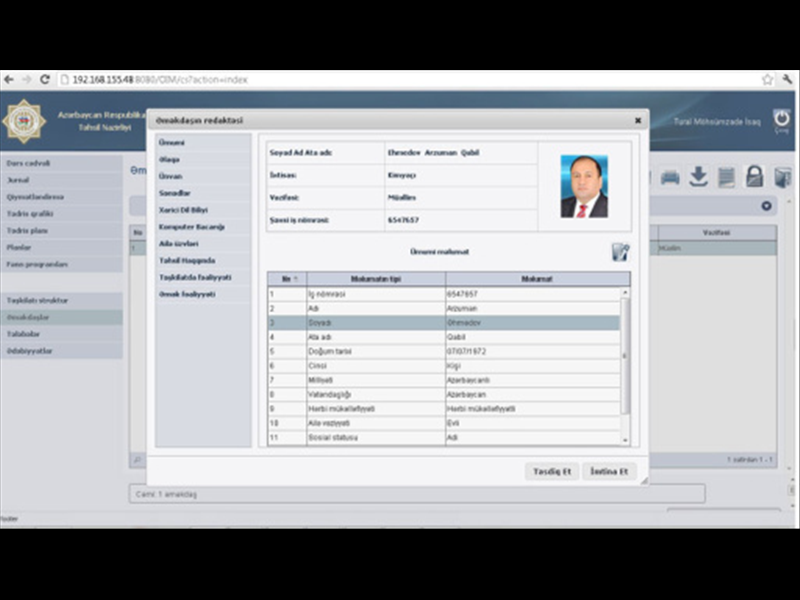Sort table by the № column header

pos(286,279)
